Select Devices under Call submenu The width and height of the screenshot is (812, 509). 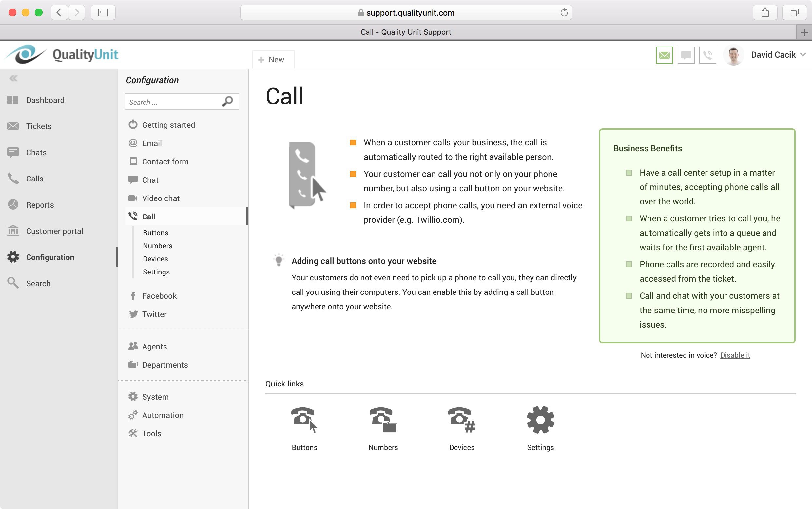pos(155,259)
